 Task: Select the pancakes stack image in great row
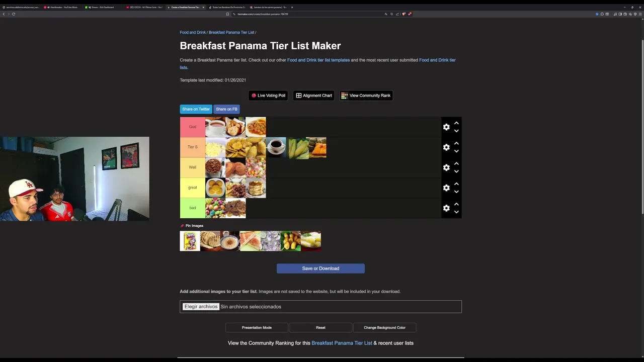point(256,188)
